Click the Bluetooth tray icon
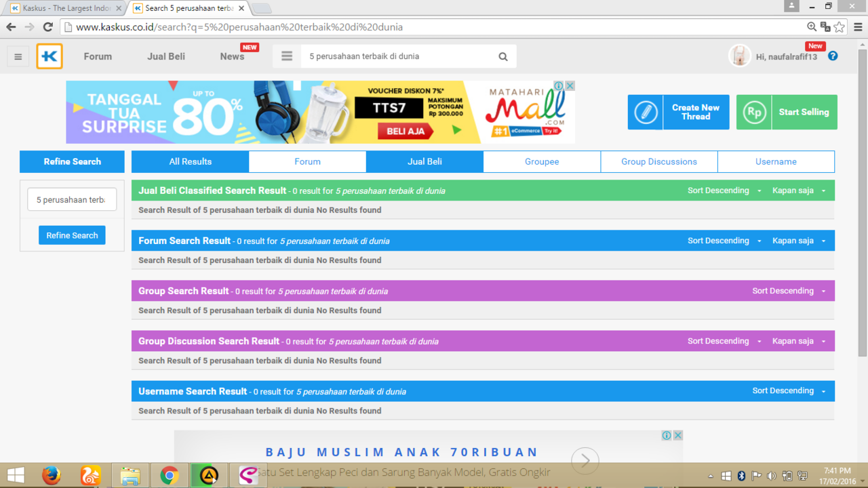 pos(741,476)
